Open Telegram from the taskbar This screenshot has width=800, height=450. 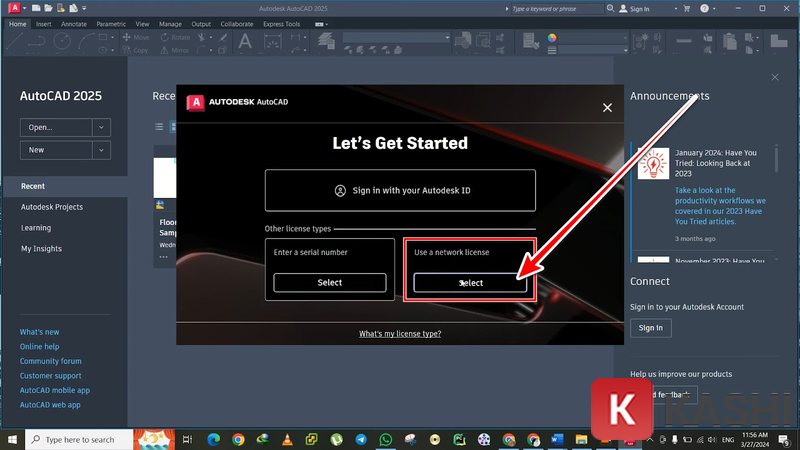tap(362, 439)
